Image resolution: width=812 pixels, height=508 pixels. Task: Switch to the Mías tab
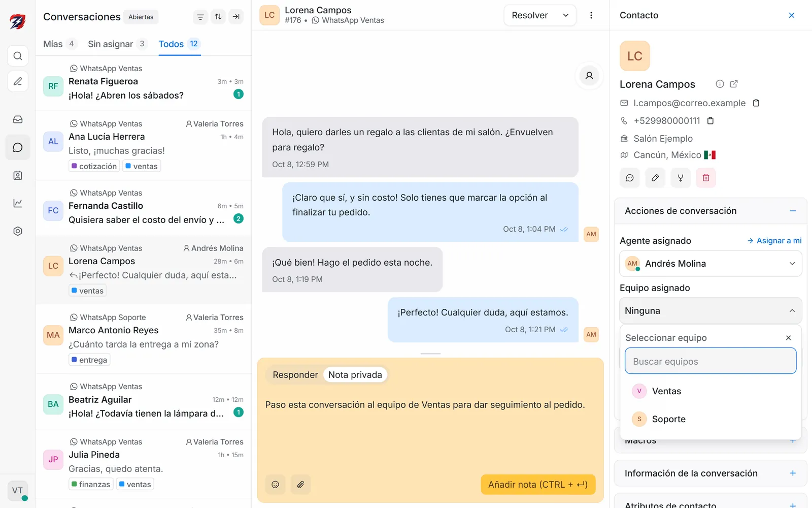point(60,44)
